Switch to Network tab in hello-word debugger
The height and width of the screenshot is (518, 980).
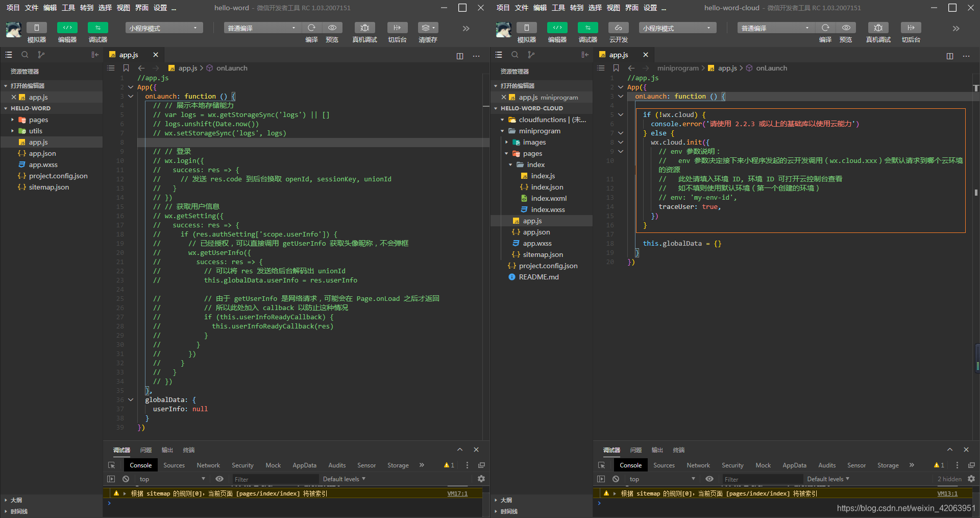[208, 465]
